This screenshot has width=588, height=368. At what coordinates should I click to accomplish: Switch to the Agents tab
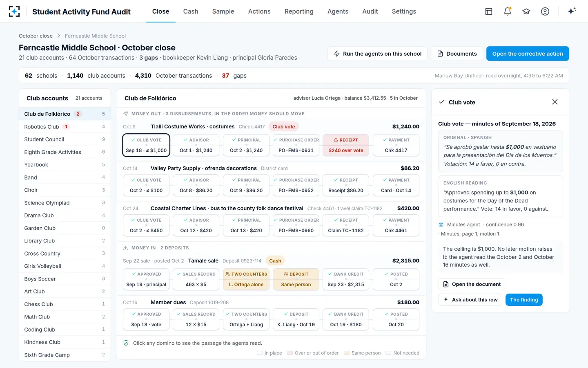point(338,11)
